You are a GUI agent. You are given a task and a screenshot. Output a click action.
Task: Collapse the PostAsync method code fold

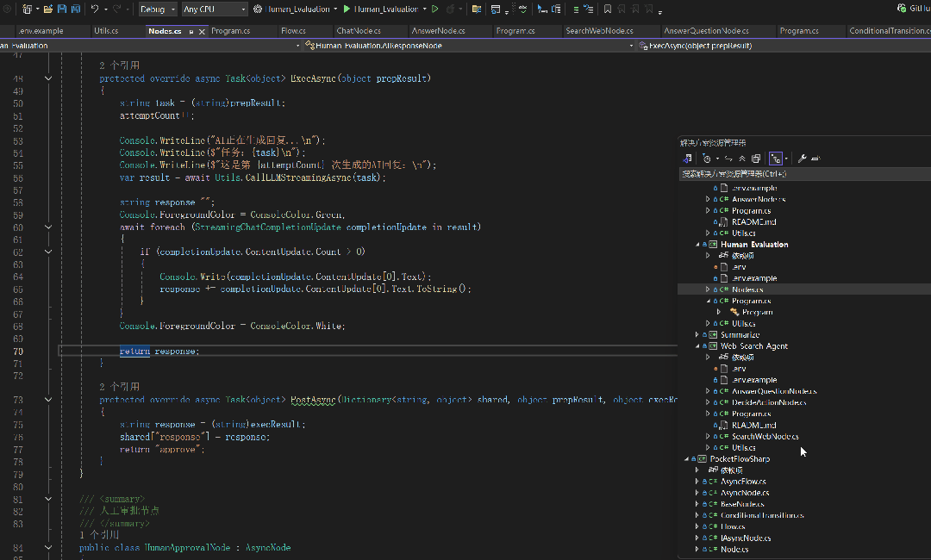pyautogui.click(x=48, y=400)
